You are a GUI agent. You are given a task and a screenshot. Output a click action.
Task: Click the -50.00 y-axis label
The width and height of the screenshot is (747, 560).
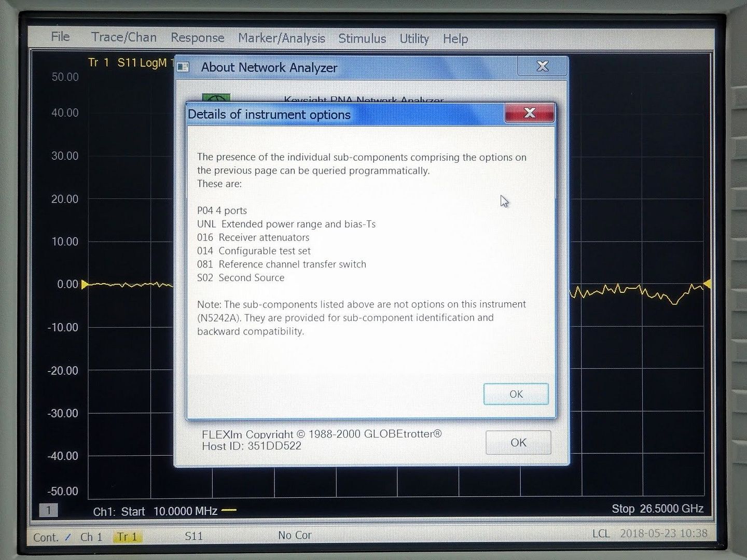tap(62, 491)
